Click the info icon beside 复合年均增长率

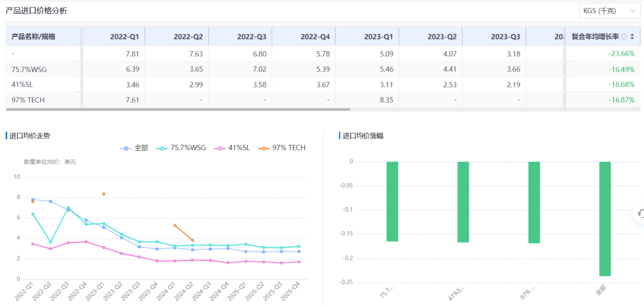(624, 37)
